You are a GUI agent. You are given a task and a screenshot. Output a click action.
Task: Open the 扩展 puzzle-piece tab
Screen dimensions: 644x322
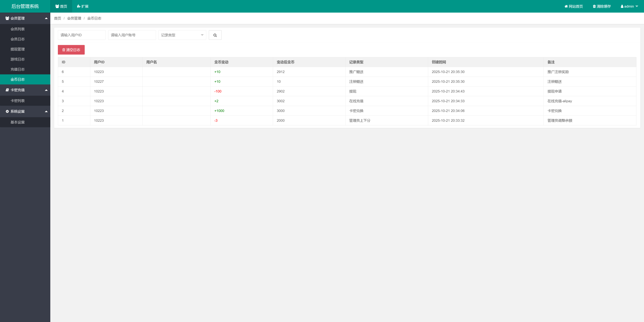click(83, 6)
